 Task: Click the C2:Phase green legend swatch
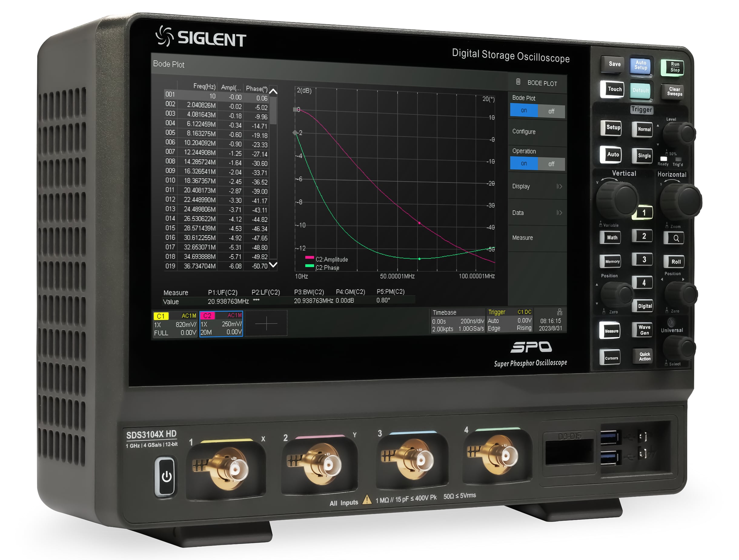310,266
